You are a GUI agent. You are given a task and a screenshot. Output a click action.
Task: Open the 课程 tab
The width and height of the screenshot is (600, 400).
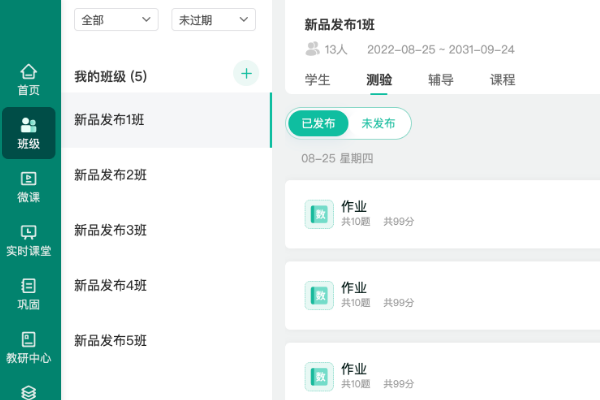click(x=503, y=80)
